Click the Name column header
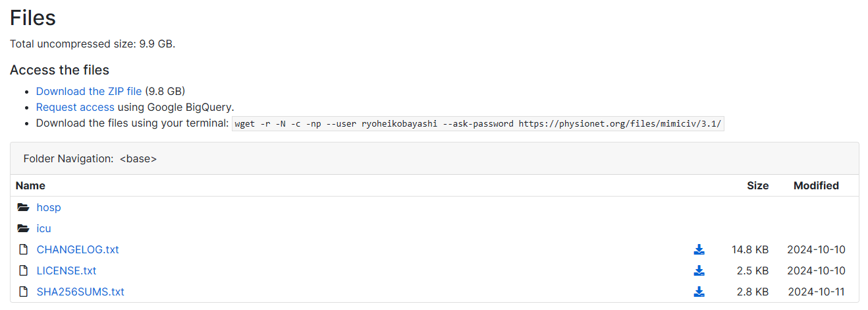Screen dimensions: 868x310 [x=30, y=185]
